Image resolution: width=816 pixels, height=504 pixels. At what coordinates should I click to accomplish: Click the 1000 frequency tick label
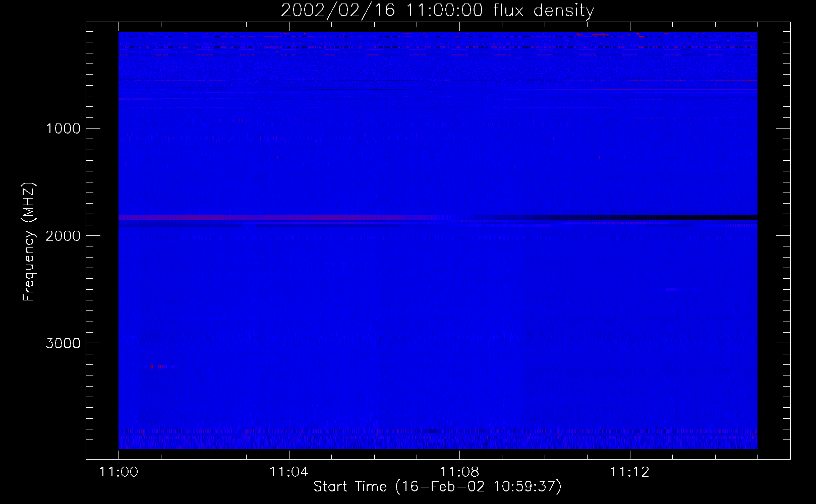[x=63, y=129]
